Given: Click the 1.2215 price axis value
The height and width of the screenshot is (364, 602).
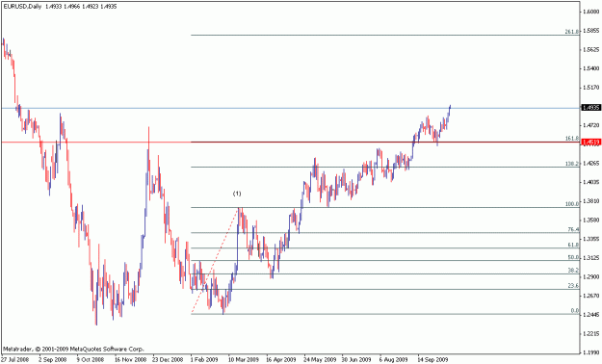Looking at the screenshot, I should point(591,333).
